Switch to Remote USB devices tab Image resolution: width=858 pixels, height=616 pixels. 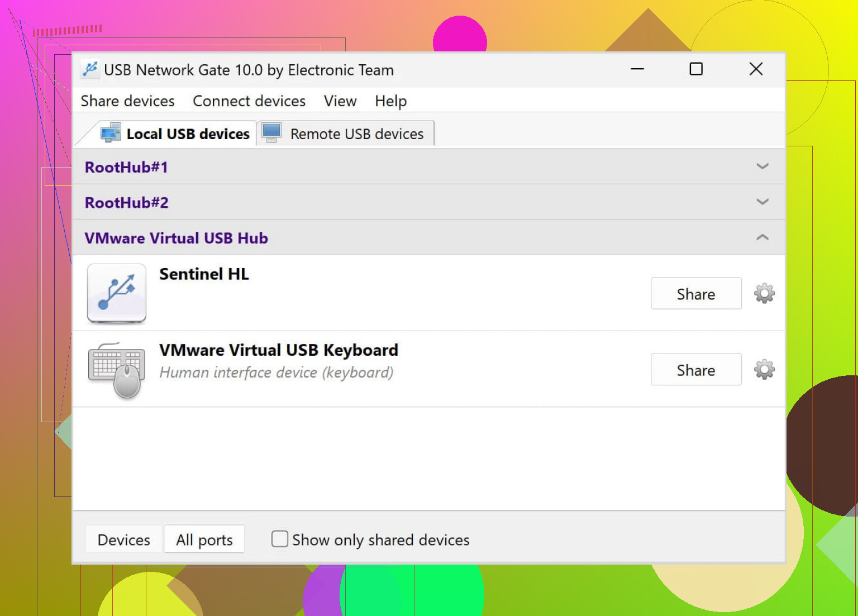(345, 133)
